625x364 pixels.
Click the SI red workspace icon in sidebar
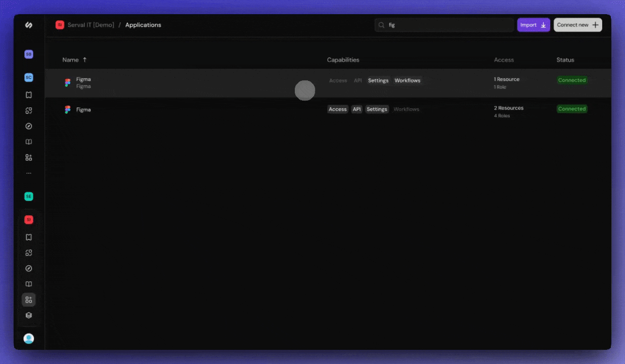point(28,219)
